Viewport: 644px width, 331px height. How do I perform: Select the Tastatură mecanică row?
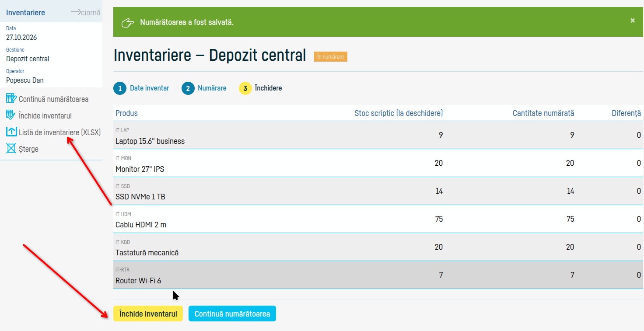[x=378, y=247]
